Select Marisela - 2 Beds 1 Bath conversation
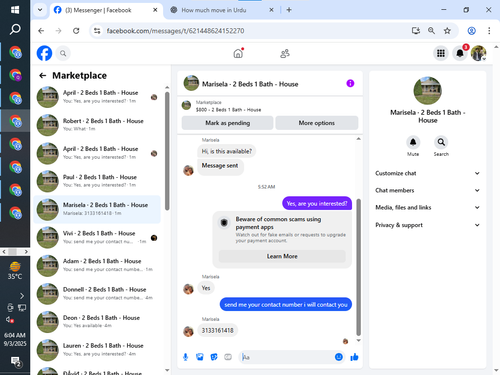This screenshot has height=375, width=500. click(x=97, y=209)
